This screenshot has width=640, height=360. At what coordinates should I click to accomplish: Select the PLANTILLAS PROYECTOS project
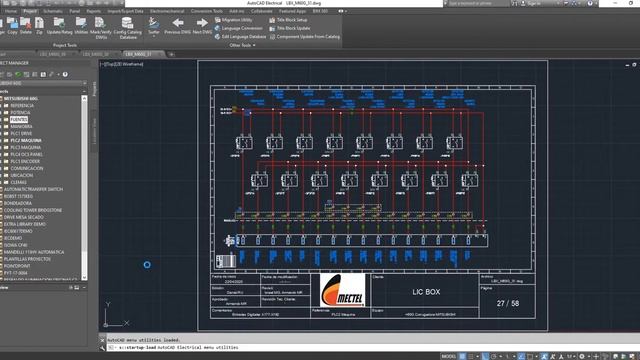27,259
